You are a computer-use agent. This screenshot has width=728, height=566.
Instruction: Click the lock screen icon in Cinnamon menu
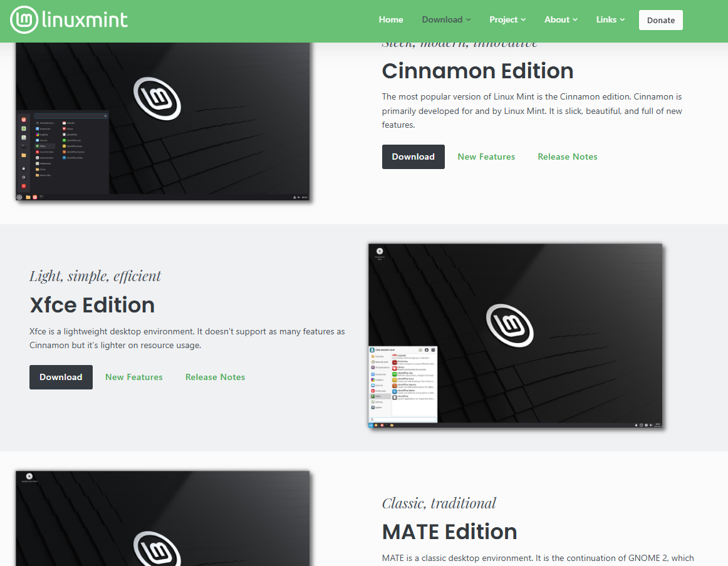pyautogui.click(x=24, y=168)
